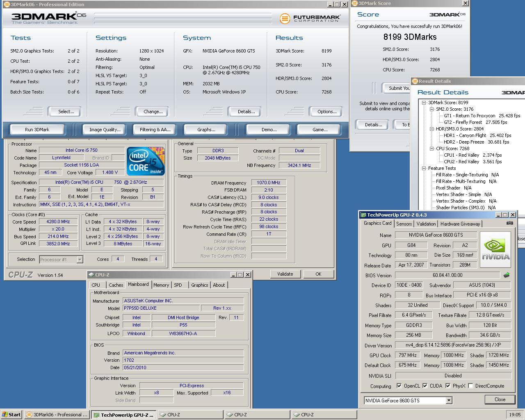This screenshot has height=420, width=525.
Task: Click Details... in the 3DMark Score window
Action: click(373, 125)
